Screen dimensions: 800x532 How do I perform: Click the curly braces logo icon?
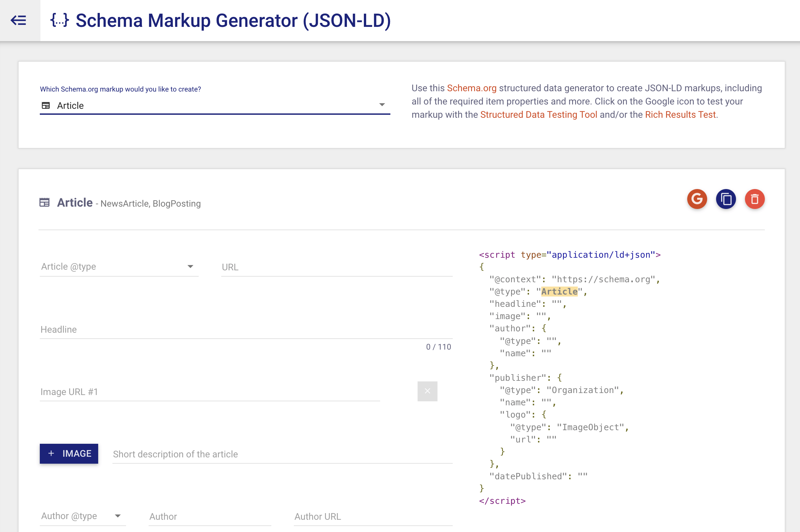click(x=60, y=20)
